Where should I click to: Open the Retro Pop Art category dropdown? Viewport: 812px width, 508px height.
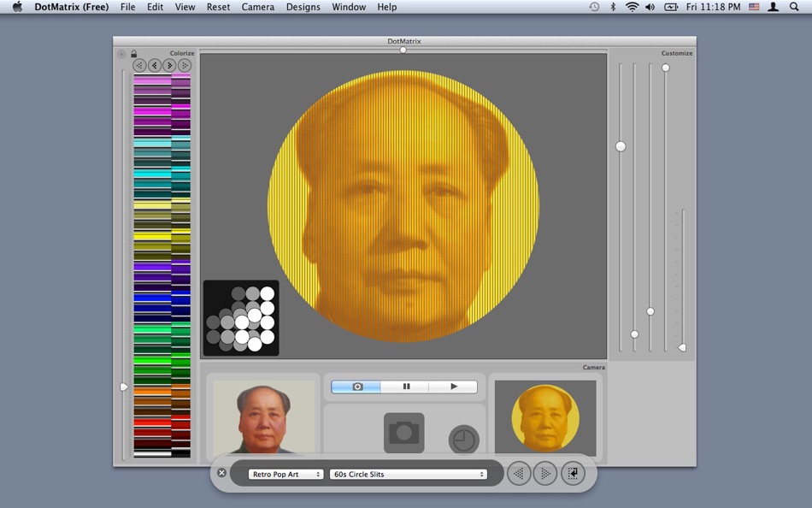(x=285, y=475)
